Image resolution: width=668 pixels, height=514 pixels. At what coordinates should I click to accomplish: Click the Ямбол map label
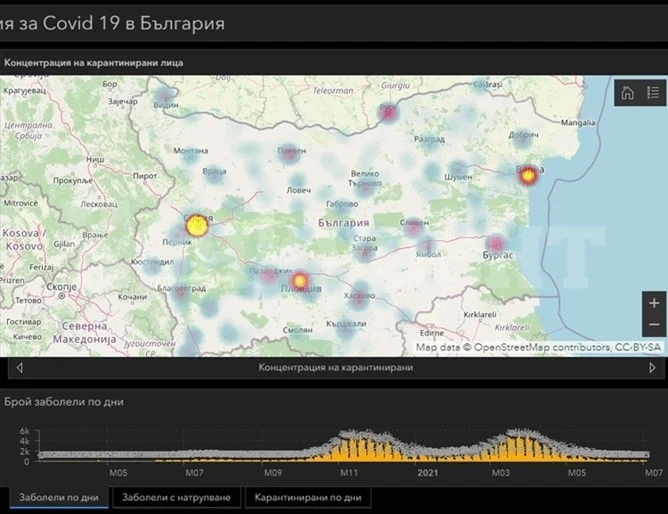click(428, 254)
